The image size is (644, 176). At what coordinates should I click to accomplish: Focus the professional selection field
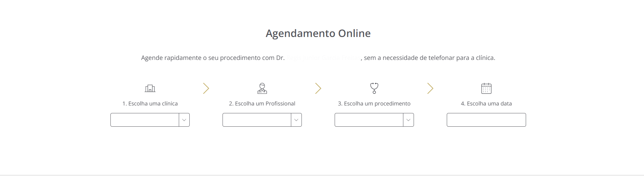click(x=257, y=120)
